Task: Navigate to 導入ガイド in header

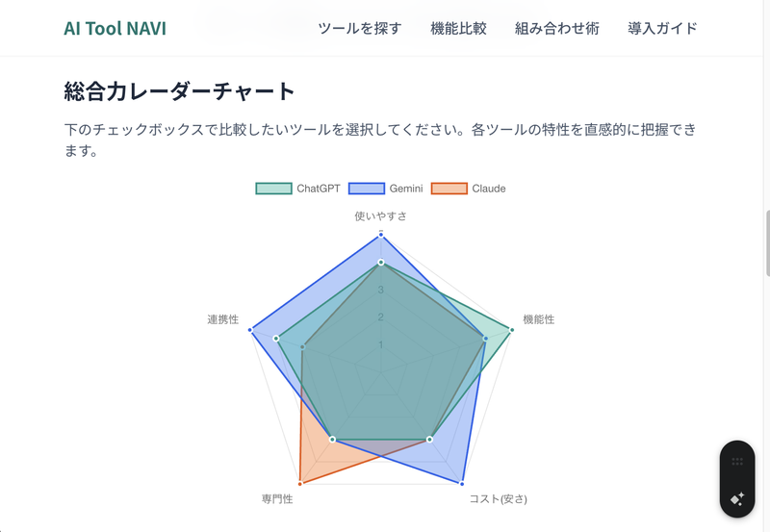Action: tap(662, 28)
